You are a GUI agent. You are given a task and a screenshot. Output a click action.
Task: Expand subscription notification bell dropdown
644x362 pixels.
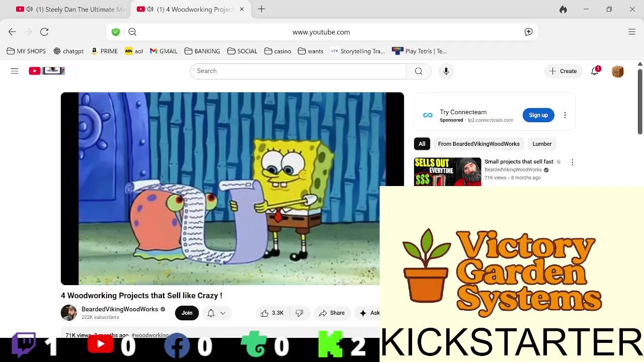(x=216, y=313)
